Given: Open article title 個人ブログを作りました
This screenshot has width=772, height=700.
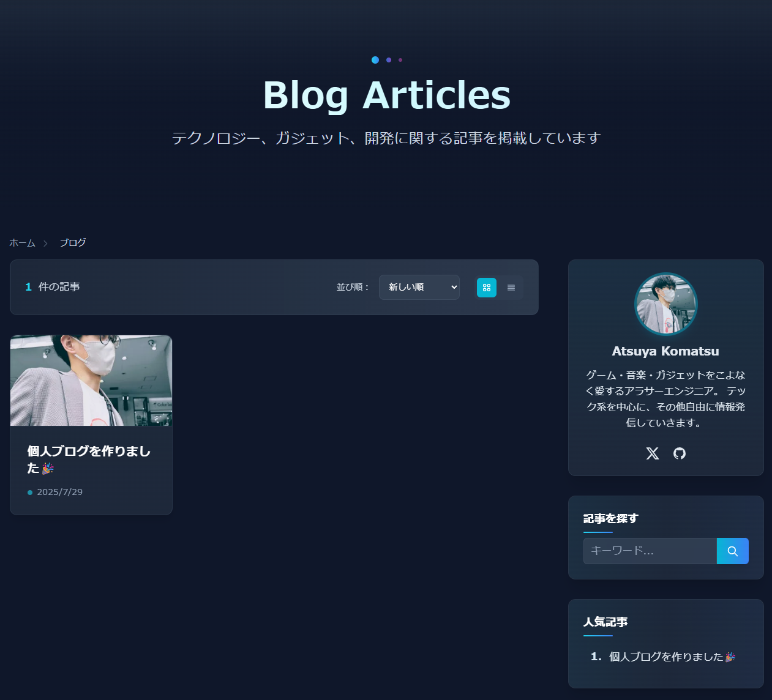Looking at the screenshot, I should (89, 460).
